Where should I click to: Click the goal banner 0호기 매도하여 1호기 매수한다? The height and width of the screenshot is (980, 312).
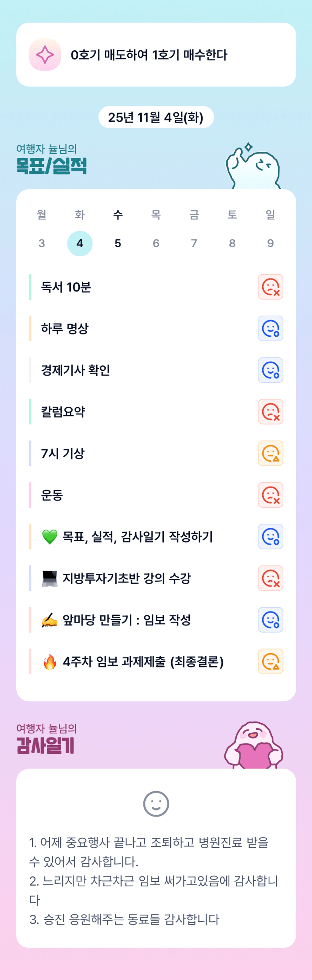point(156,55)
